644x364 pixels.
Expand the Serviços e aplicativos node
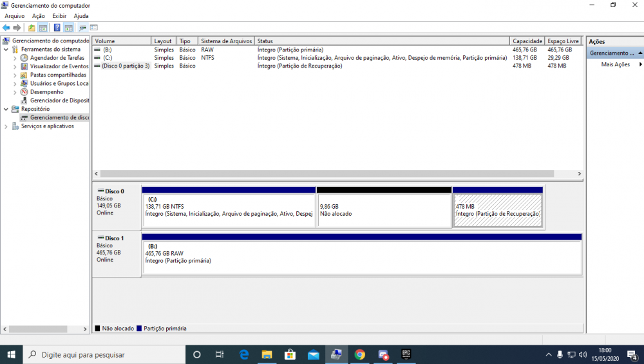pos(6,126)
